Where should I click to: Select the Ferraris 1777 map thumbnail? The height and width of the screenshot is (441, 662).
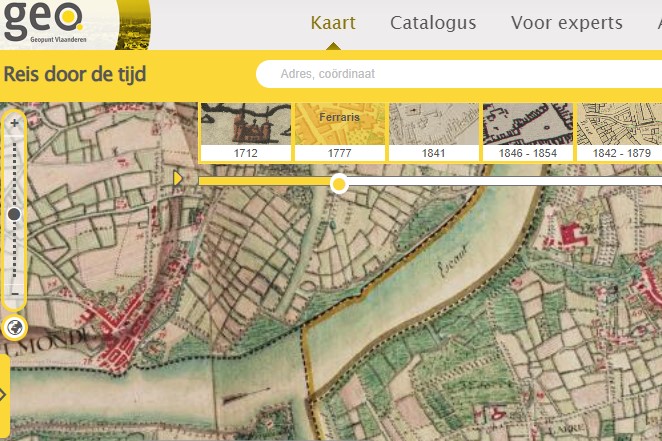coord(340,132)
